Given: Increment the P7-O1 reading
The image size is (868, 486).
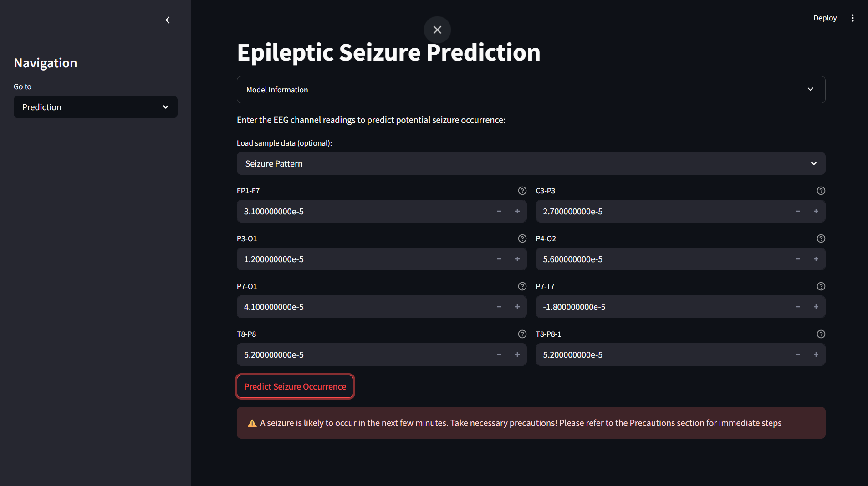Looking at the screenshot, I should (517, 307).
